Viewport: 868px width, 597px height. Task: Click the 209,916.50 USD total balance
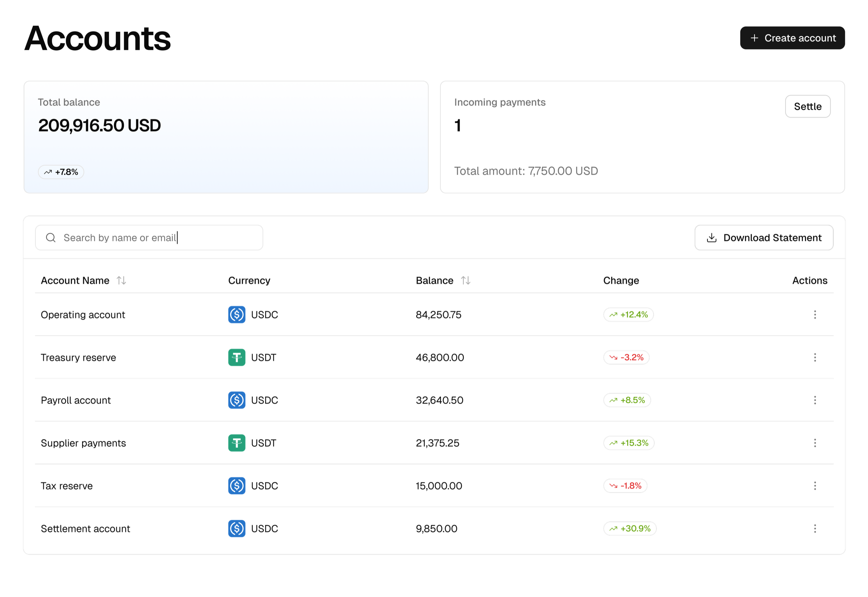coord(99,125)
